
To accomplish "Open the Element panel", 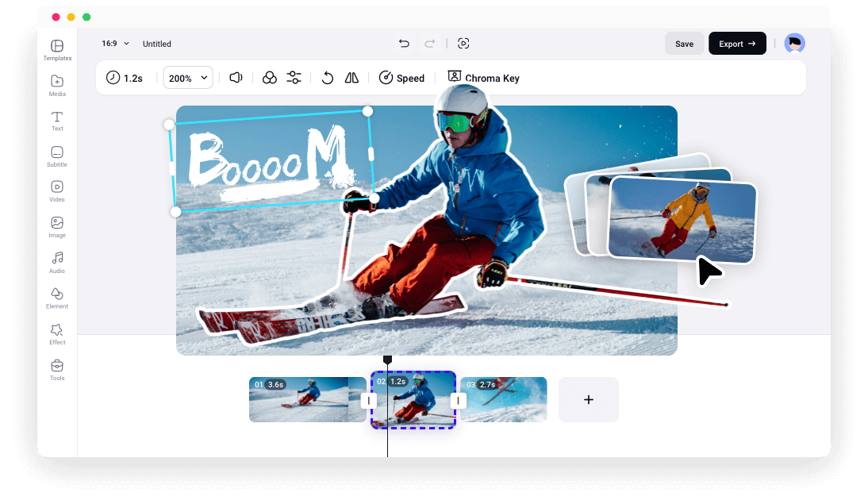I will click(x=57, y=298).
